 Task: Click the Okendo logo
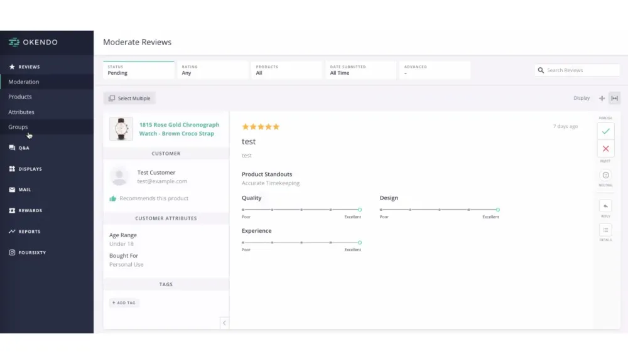tap(33, 42)
